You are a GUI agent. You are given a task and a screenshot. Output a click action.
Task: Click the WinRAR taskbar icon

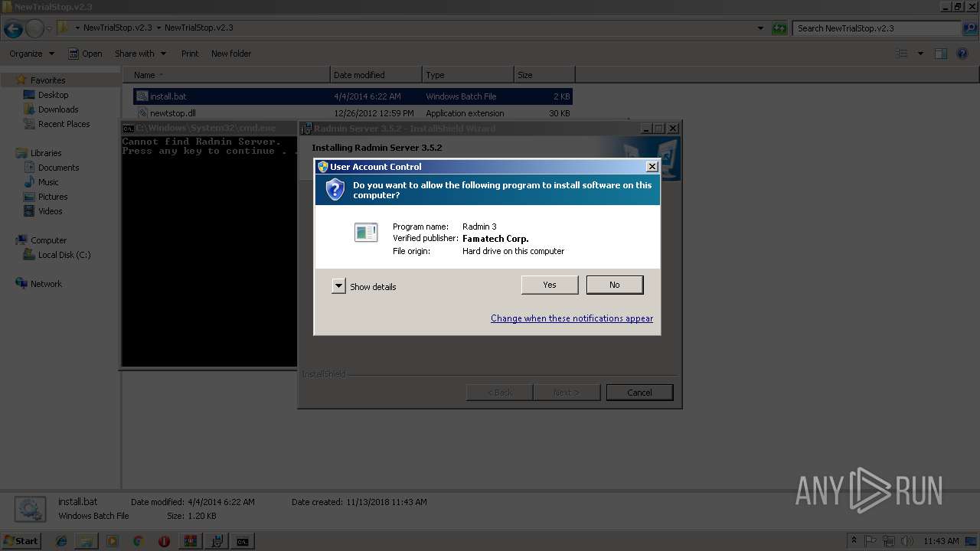click(x=190, y=541)
